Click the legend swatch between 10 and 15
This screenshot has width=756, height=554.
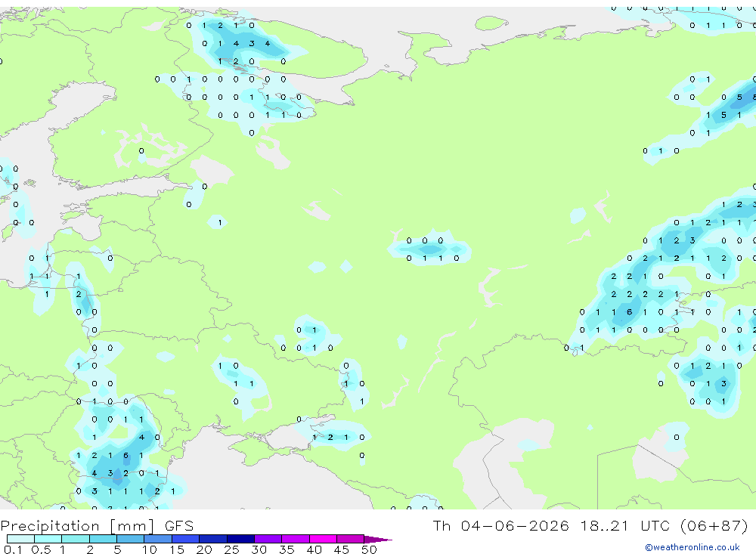[x=158, y=539]
